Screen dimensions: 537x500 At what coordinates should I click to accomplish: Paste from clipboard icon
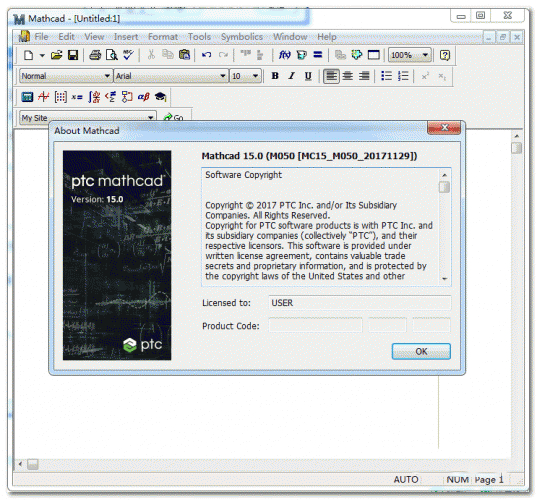pos(184,55)
